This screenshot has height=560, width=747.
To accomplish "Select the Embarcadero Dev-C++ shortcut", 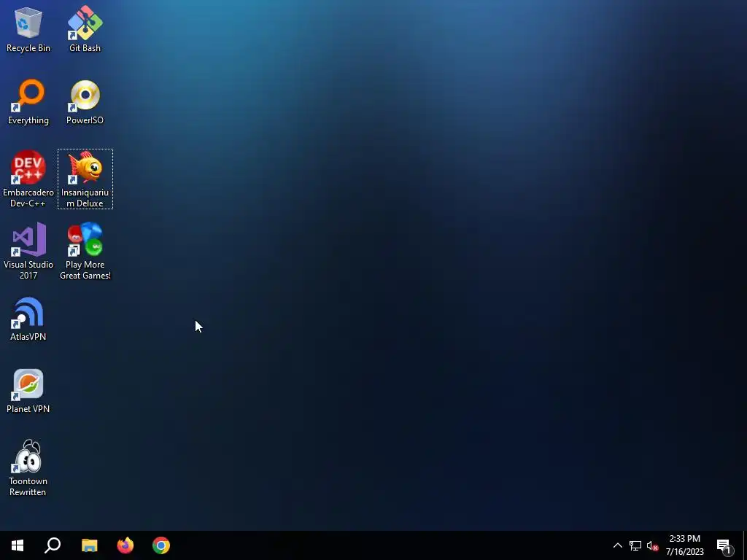I will point(28,179).
